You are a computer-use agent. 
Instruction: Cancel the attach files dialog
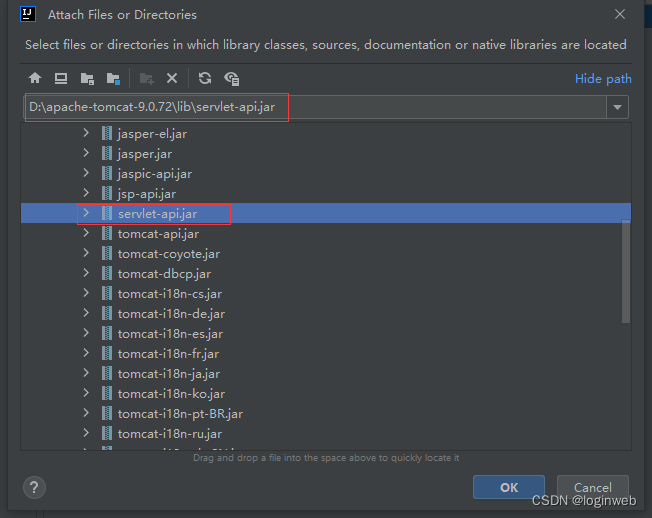[593, 487]
